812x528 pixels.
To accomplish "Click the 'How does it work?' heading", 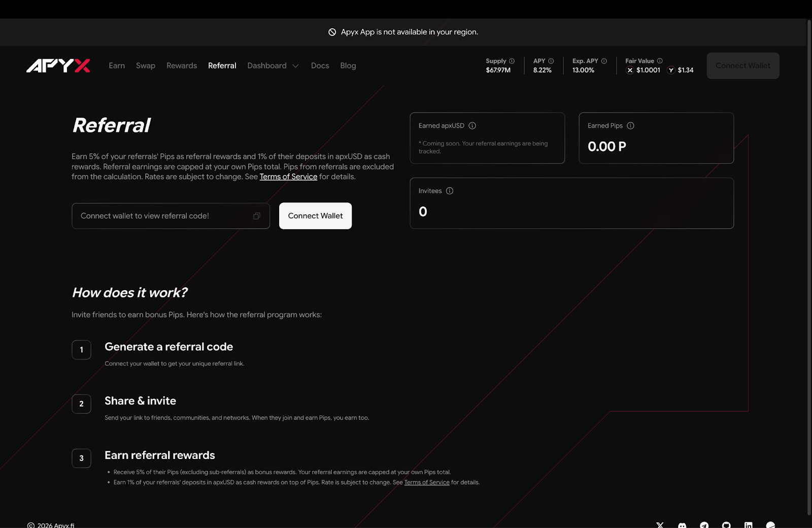I will [129, 293].
